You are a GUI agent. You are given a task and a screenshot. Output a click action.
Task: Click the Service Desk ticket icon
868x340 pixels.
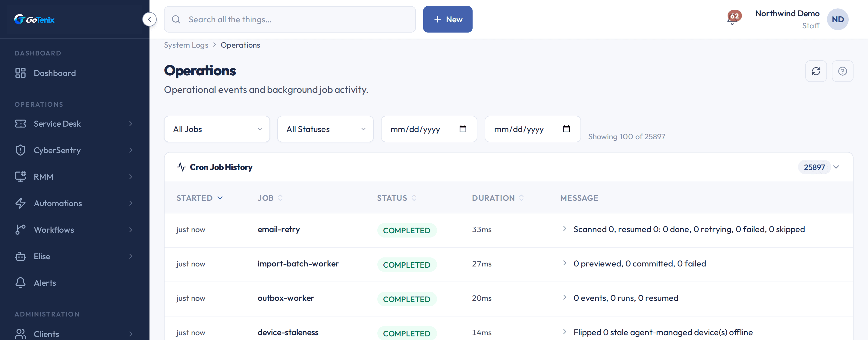pyautogui.click(x=20, y=124)
